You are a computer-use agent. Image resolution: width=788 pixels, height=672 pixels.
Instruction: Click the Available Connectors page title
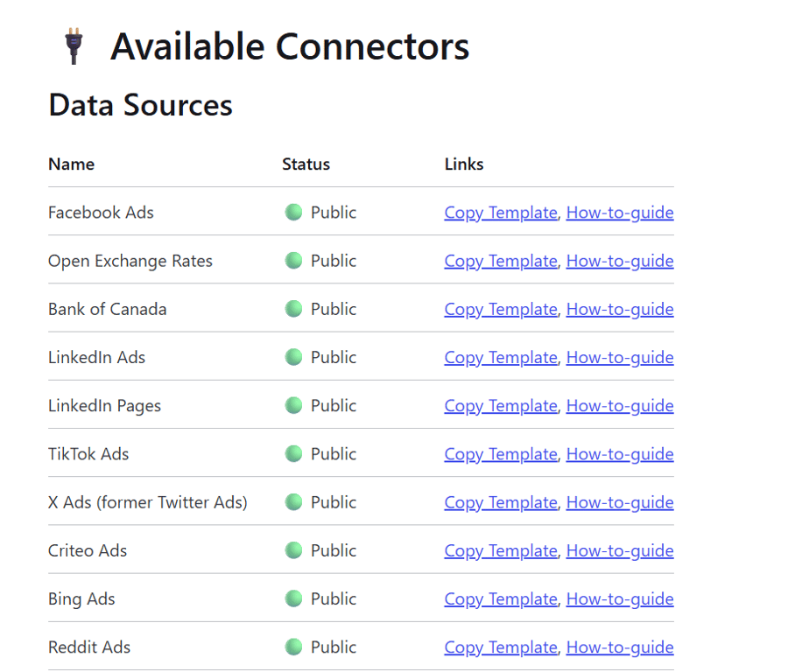tap(290, 46)
